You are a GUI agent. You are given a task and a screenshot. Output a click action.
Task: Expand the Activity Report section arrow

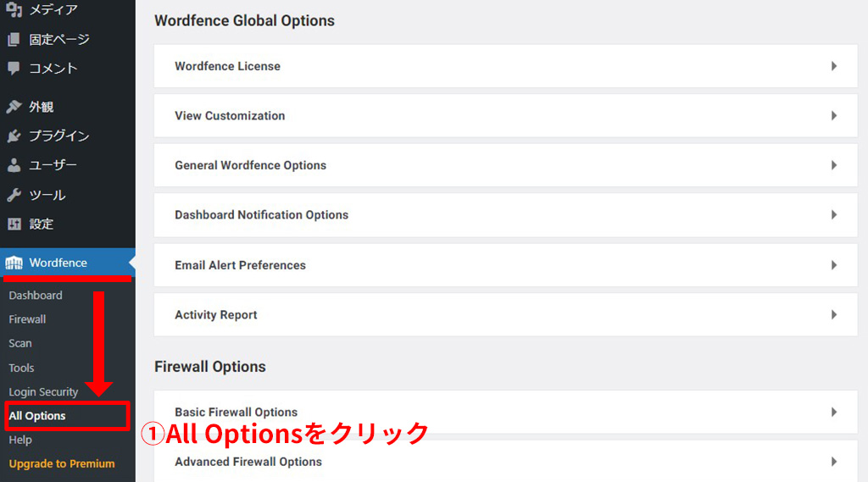[x=834, y=314]
